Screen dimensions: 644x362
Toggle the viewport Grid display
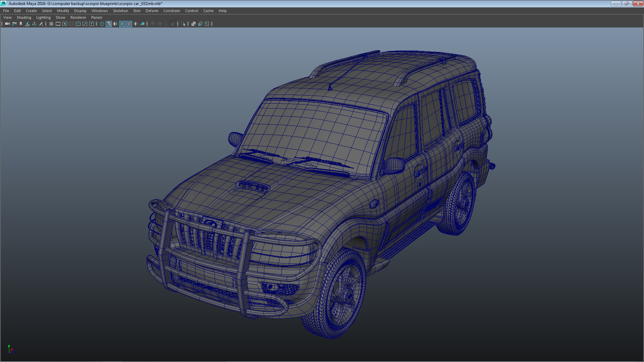[x=51, y=24]
